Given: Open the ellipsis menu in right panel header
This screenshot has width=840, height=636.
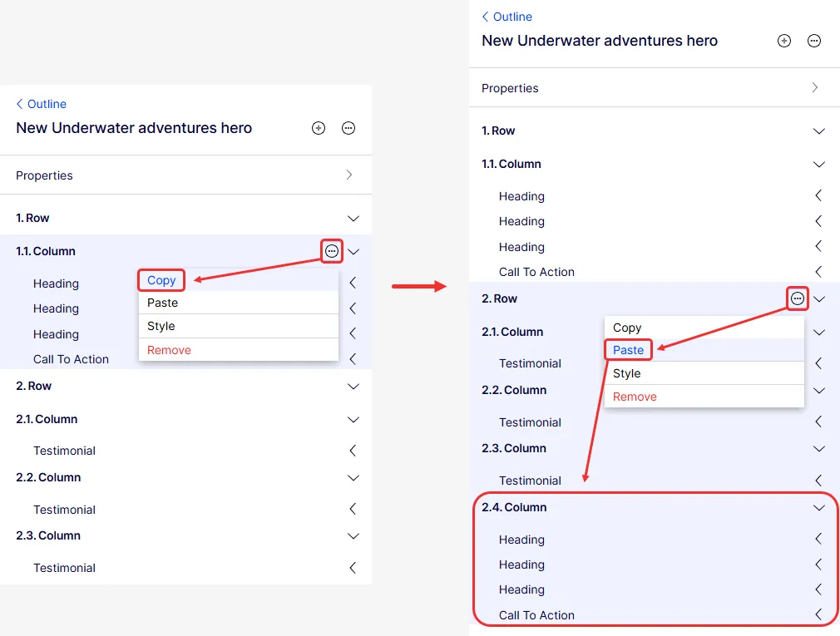Looking at the screenshot, I should (813, 41).
